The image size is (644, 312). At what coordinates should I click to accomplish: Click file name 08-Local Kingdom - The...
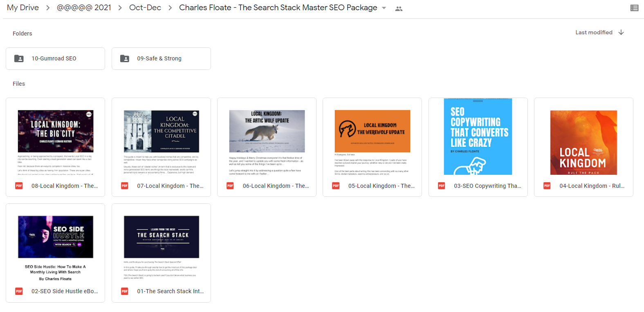click(65, 186)
